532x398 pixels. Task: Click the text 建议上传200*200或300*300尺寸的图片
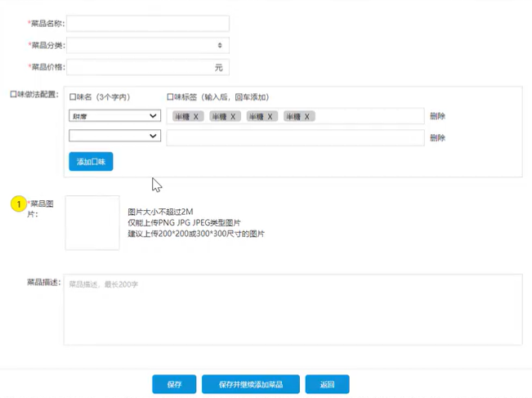[x=196, y=234]
